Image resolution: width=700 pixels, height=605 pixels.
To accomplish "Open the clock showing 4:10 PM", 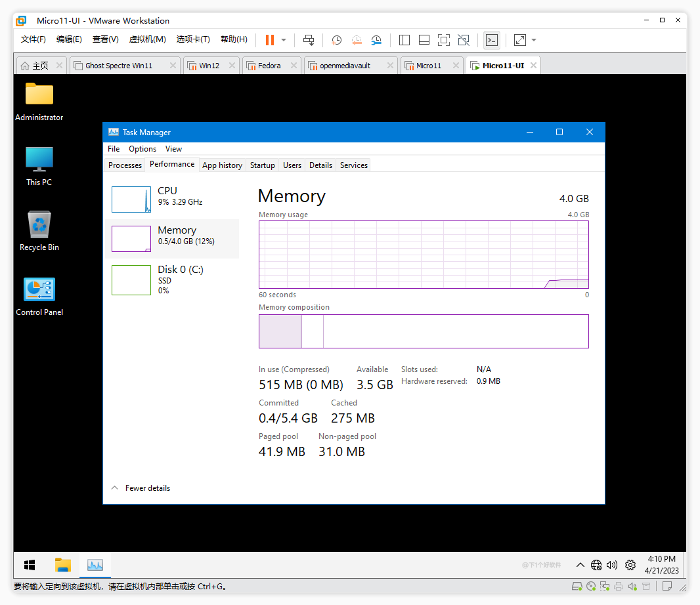I will [x=662, y=565].
